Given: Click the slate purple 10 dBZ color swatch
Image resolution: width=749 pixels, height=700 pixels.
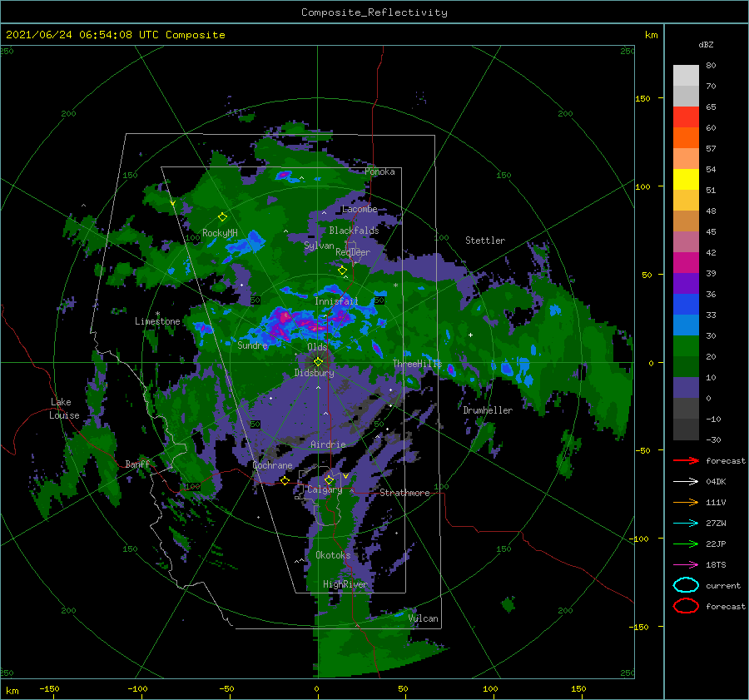Looking at the screenshot, I should click(x=686, y=387).
